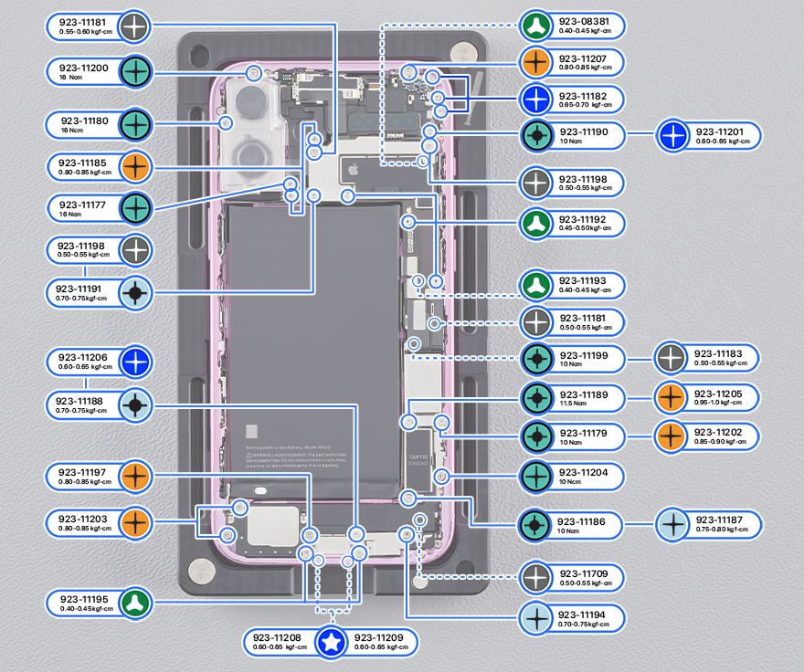Click the gray cross icon for 923-11183
This screenshot has width=804, height=672.
[x=671, y=358]
